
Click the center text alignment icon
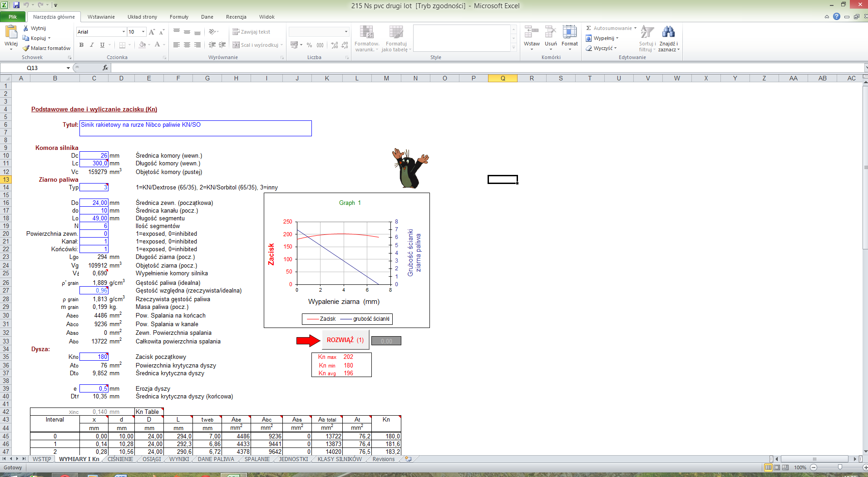[187, 45]
